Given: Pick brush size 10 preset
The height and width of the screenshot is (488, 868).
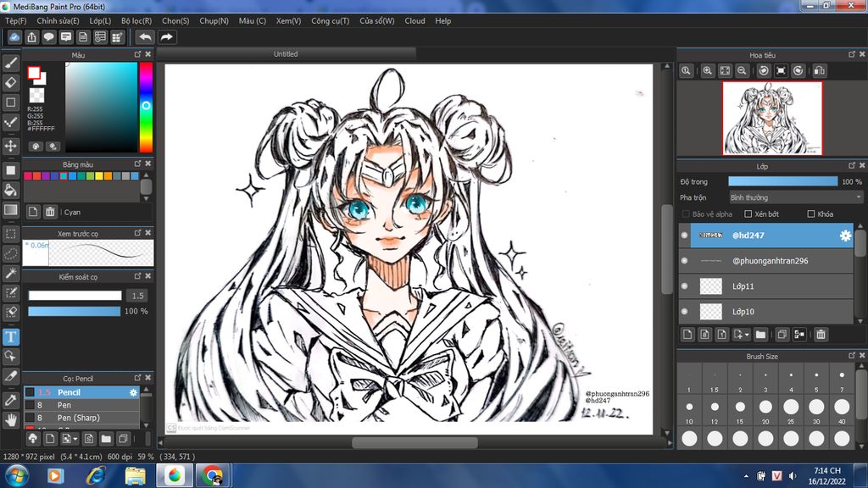Looking at the screenshot, I should click(x=689, y=412).
